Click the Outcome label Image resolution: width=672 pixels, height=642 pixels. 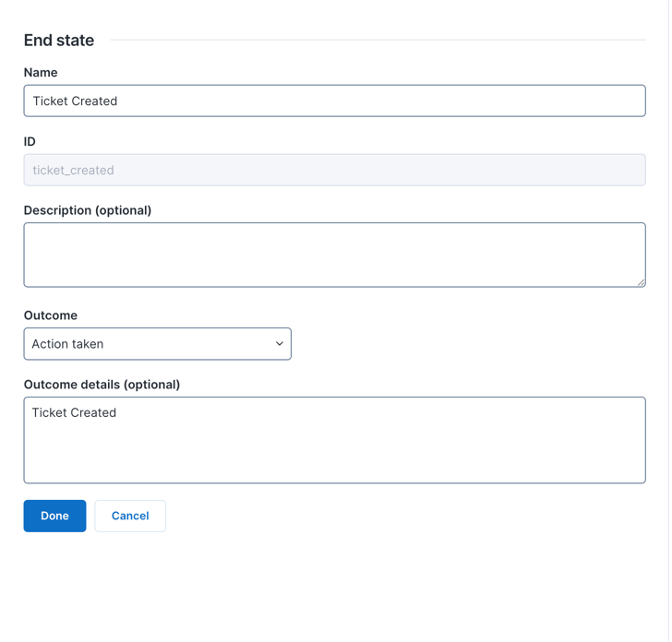pyautogui.click(x=51, y=315)
